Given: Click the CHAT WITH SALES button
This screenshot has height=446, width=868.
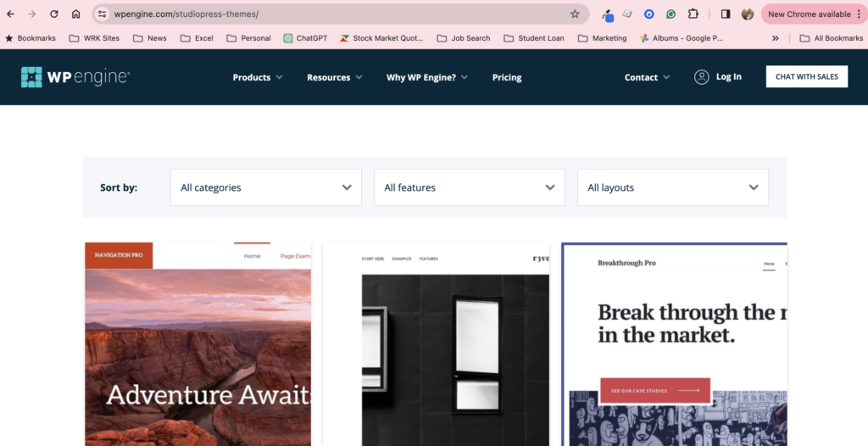Looking at the screenshot, I should pyautogui.click(x=807, y=76).
